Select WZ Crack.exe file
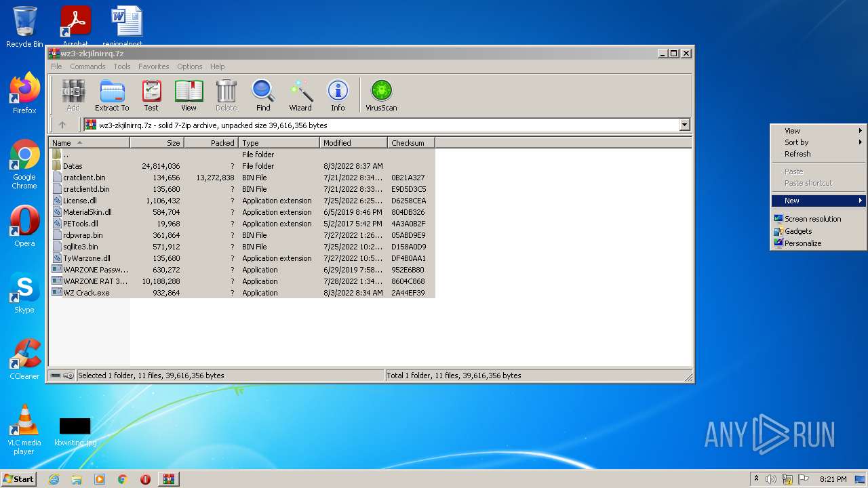This screenshot has width=868, height=488. (x=243, y=293)
